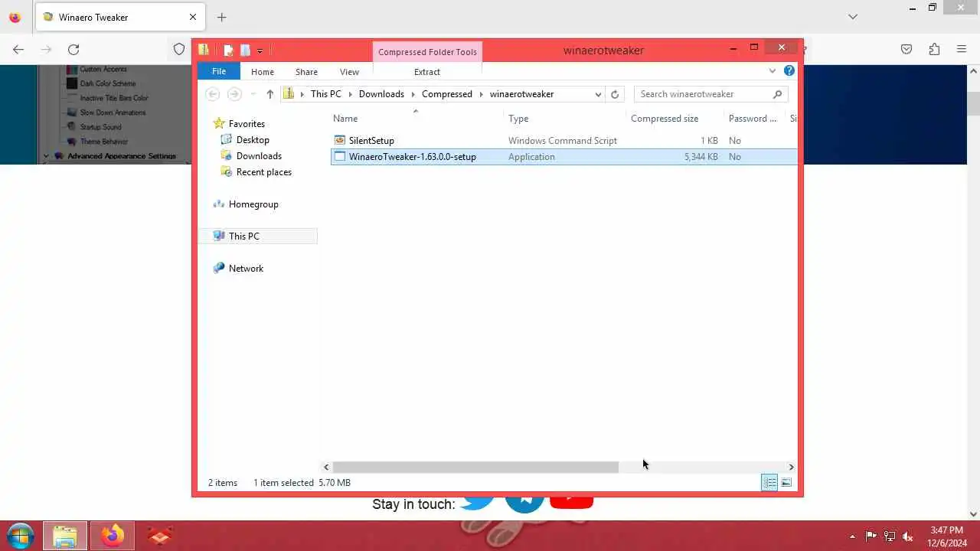Open Desktop in navigation pane
Image resolution: width=980 pixels, height=551 pixels.
coord(253,140)
